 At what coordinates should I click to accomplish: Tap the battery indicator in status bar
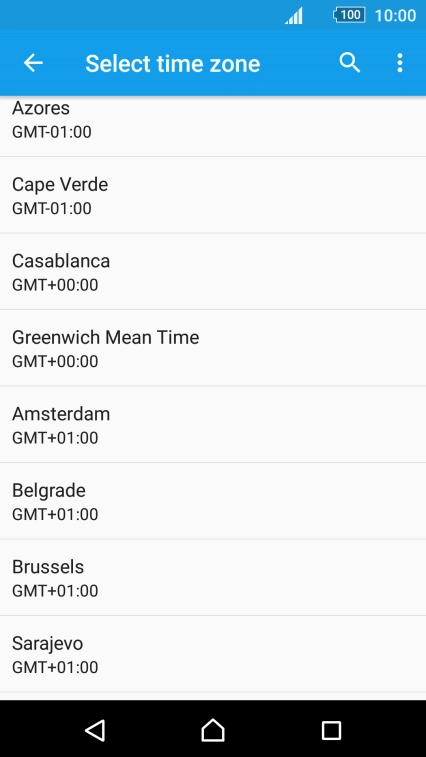point(349,15)
